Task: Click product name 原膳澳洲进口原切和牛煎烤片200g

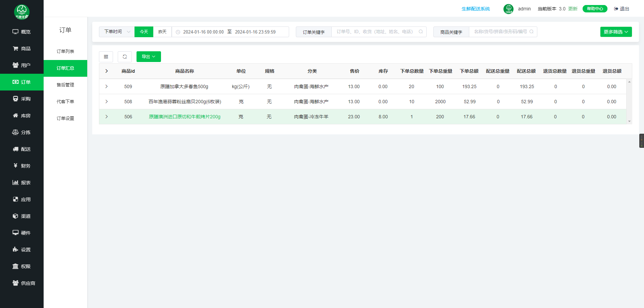Action: 184,117
